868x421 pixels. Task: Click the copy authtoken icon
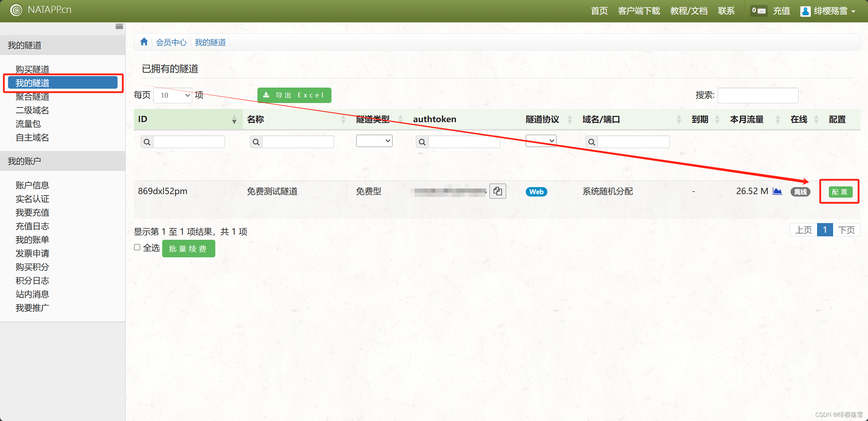click(x=497, y=191)
